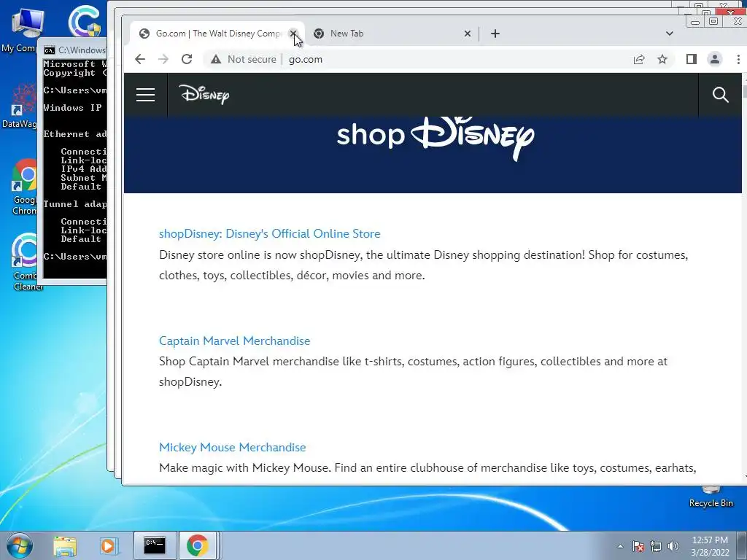
Task: Close the New Tab tab
Action: 468,34
